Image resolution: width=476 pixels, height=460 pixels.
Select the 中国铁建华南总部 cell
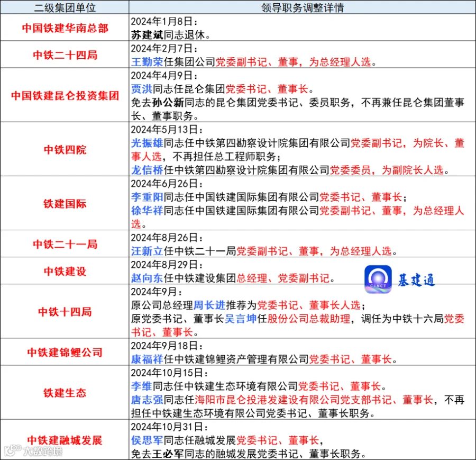tap(65, 28)
